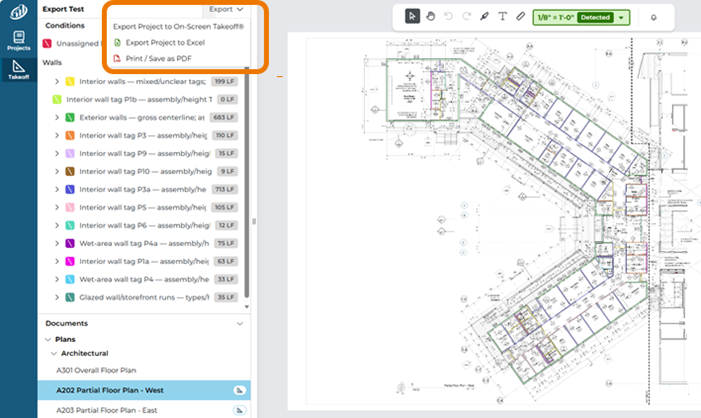Screen dimensions: 701x418
Task: Collapse the Documents panel
Action: [240, 323]
